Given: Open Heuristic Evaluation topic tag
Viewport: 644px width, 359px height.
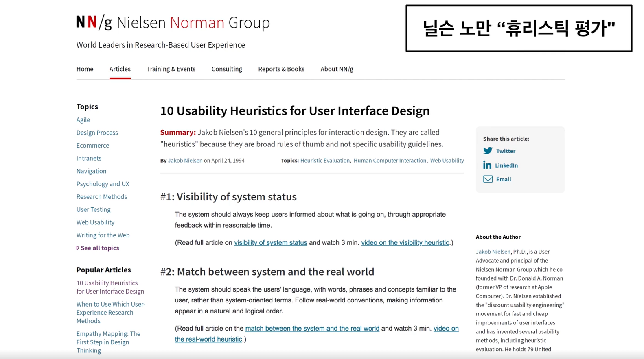Looking at the screenshot, I should click(x=325, y=161).
